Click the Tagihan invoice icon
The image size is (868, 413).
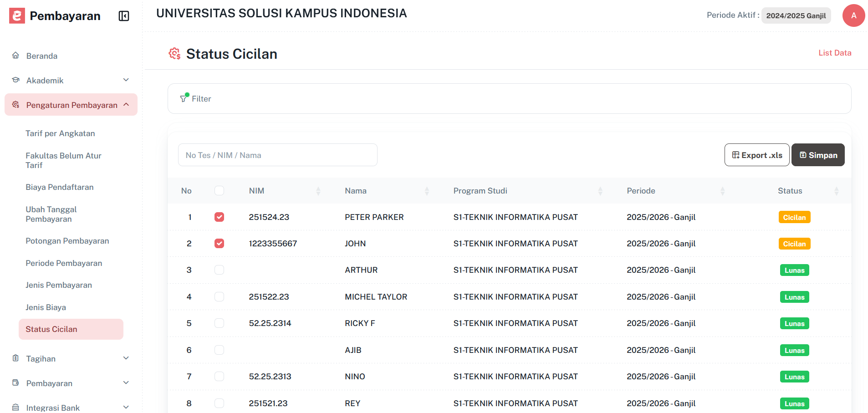click(15, 358)
